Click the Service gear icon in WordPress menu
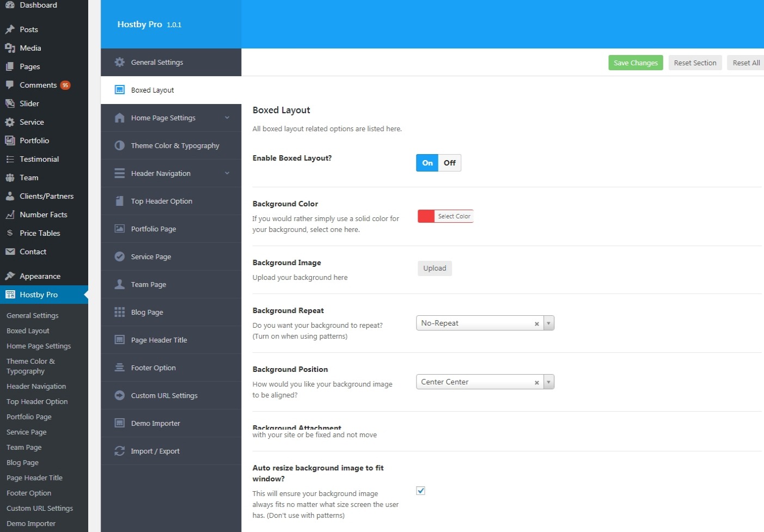This screenshot has height=532, width=764. point(10,122)
